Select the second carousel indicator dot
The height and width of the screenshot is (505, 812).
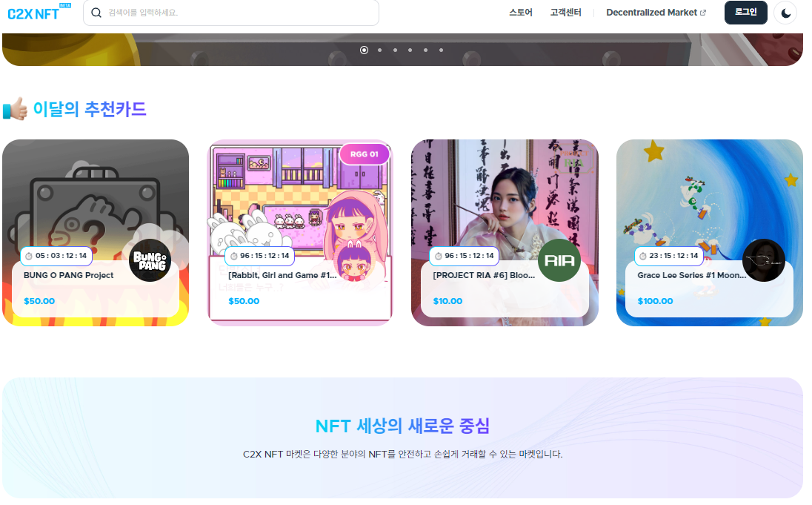pos(379,50)
